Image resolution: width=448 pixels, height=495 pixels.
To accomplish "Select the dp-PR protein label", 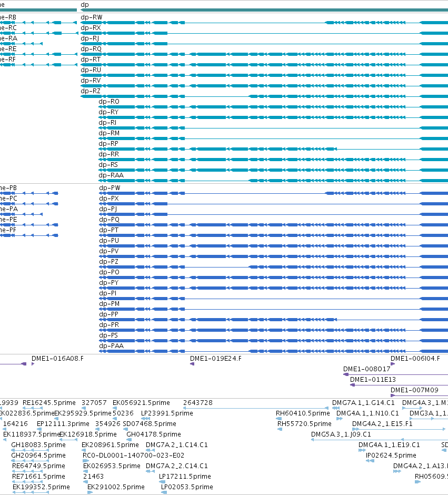I will pos(109,324).
